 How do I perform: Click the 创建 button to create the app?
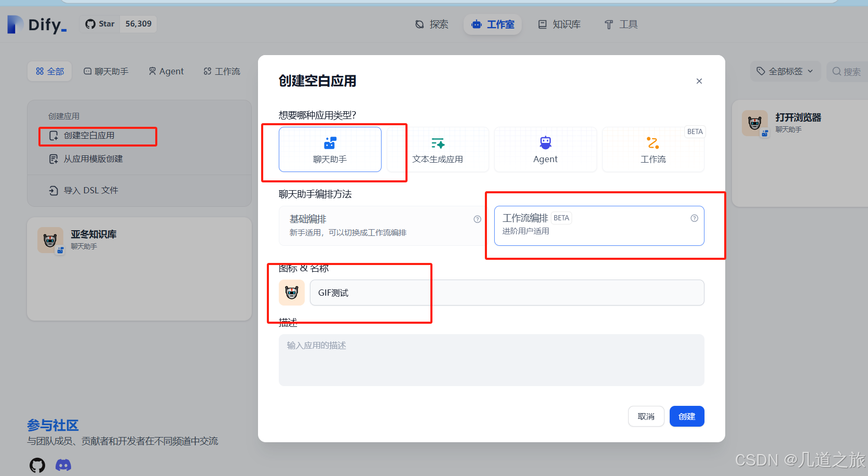(686, 416)
